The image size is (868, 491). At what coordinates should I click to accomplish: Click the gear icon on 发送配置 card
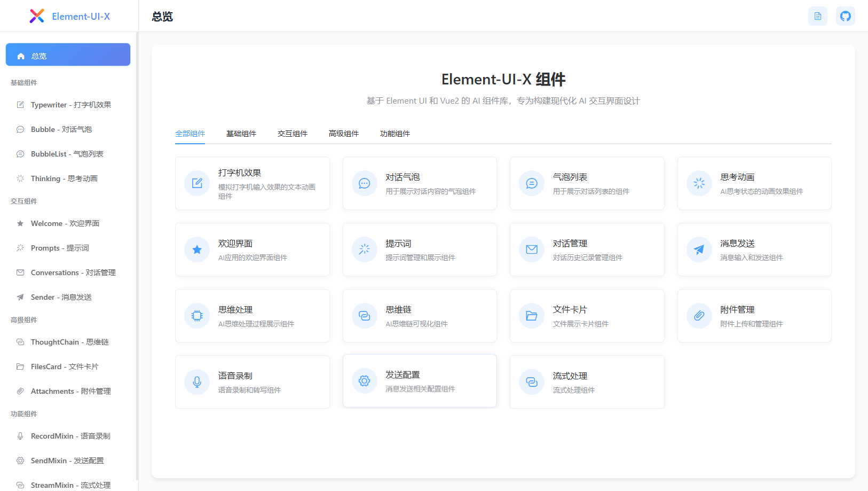[x=365, y=381]
